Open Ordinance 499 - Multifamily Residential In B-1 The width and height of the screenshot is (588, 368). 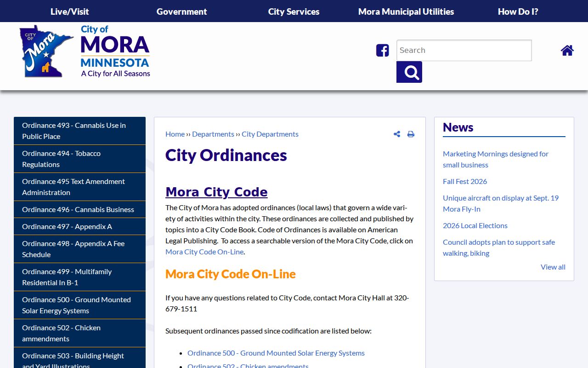point(79,277)
